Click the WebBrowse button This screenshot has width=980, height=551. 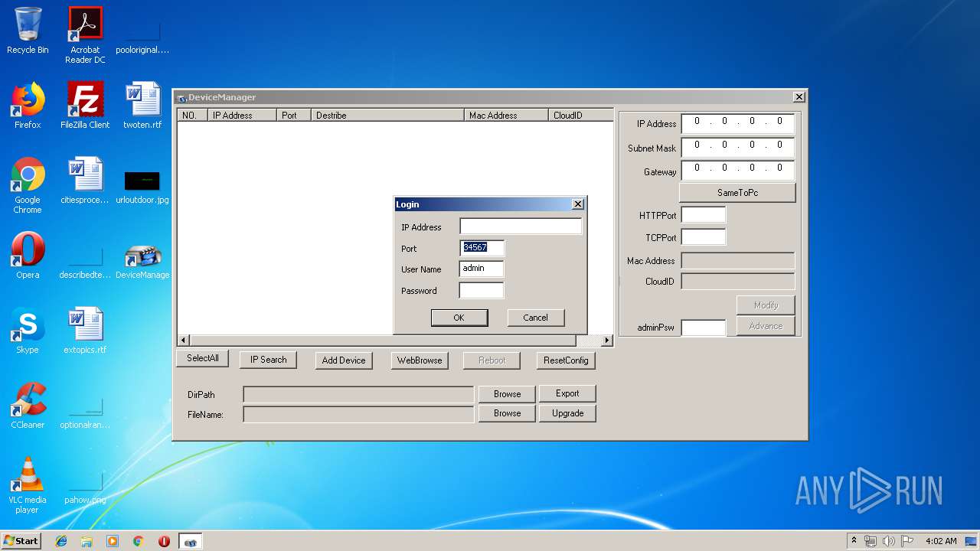tap(420, 360)
